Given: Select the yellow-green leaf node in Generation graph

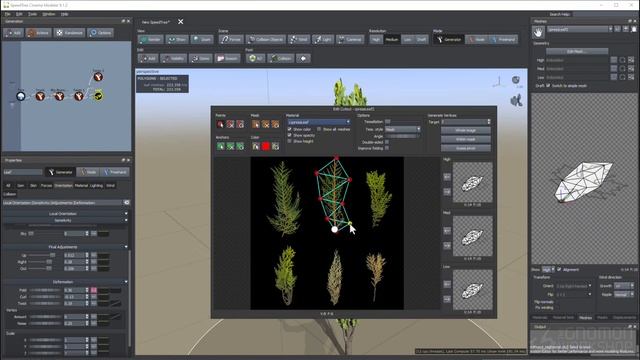Looking at the screenshot, I should point(98,96).
